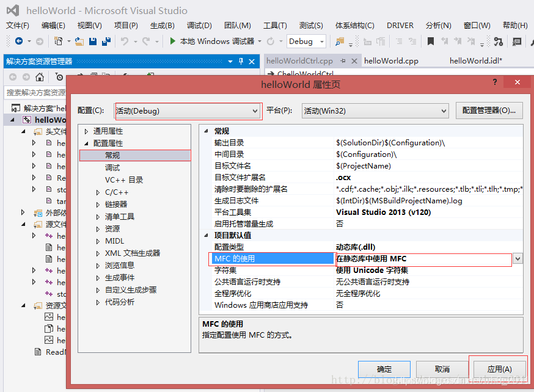Click the 目标文件扩展名 .ocx value
The image size is (534, 392).
[343, 178]
